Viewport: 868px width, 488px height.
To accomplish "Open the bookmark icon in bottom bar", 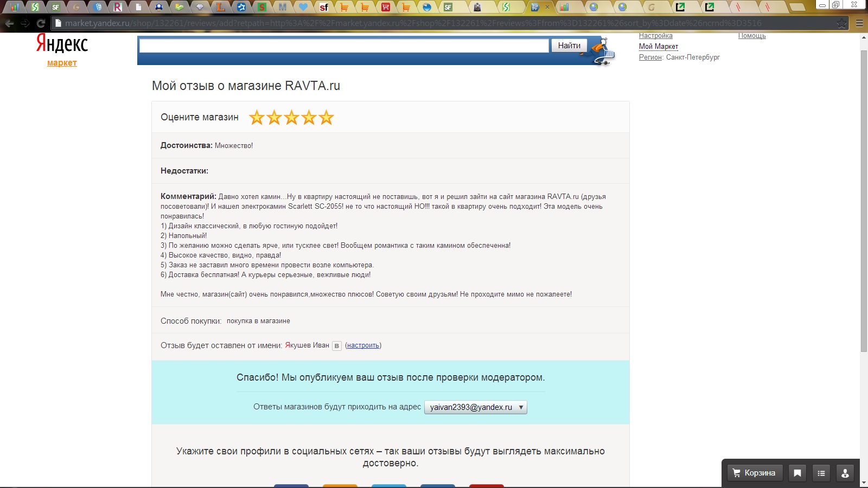I will click(797, 473).
